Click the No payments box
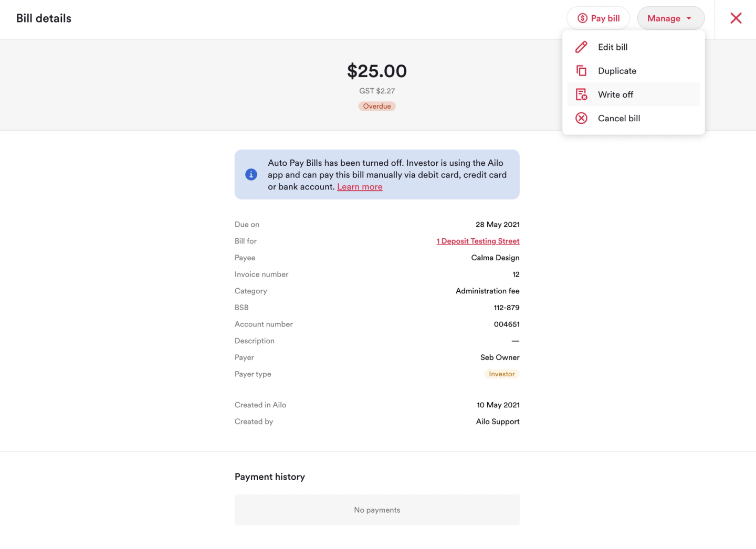Viewport: 756px width, 549px height. (x=377, y=510)
